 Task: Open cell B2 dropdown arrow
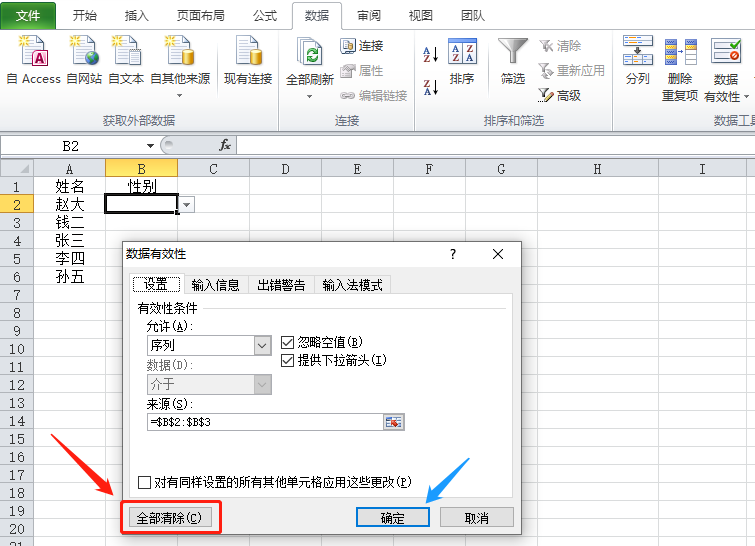tap(187, 205)
